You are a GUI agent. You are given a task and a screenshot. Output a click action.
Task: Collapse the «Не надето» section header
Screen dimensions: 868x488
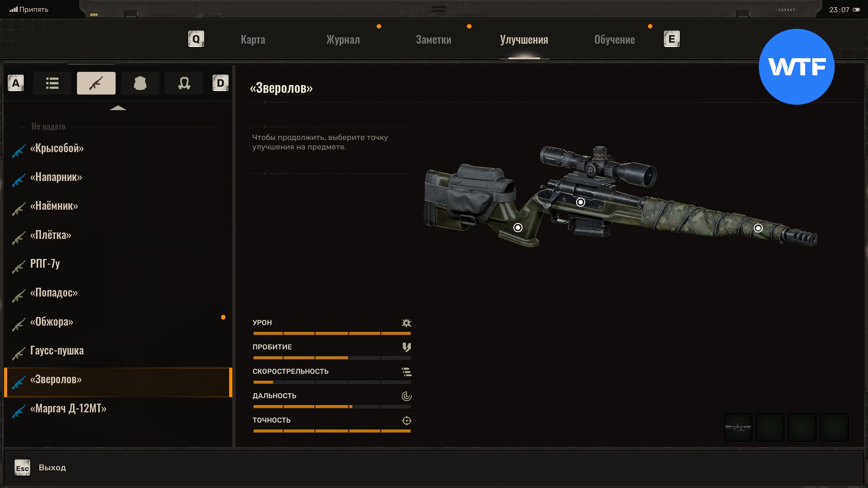tap(48, 127)
